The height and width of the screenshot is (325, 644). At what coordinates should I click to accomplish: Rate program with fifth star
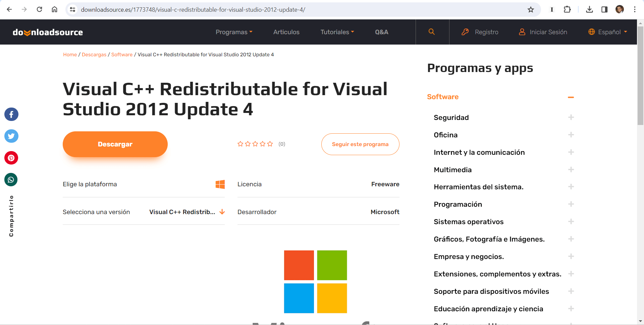(270, 144)
